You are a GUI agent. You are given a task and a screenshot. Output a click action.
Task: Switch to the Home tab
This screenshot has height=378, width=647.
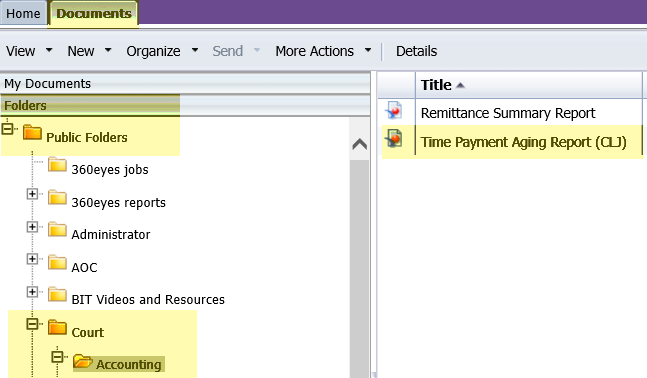click(x=24, y=13)
